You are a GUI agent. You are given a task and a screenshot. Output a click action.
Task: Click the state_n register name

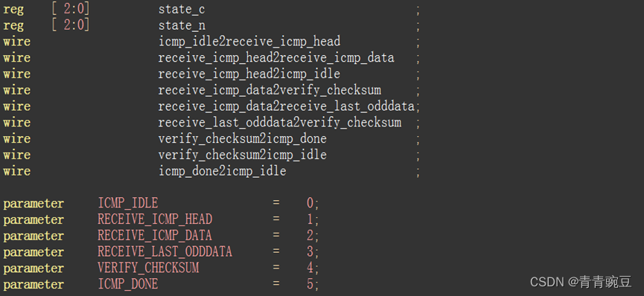point(182,26)
